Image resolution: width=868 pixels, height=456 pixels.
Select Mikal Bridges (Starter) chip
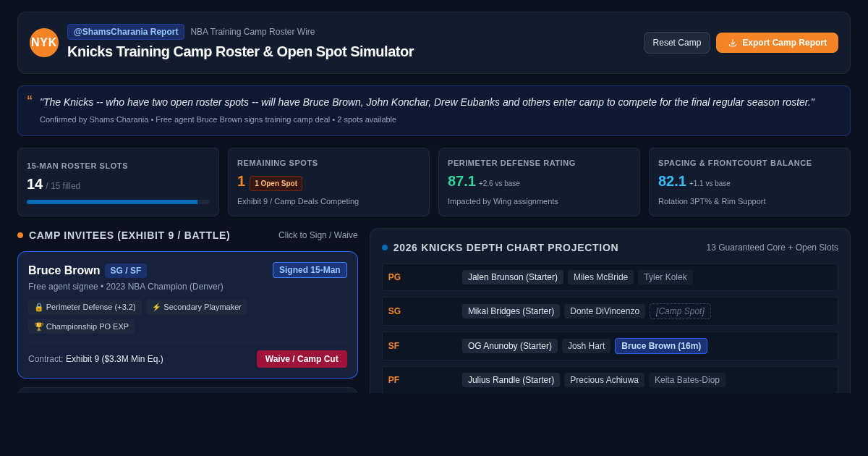511,311
